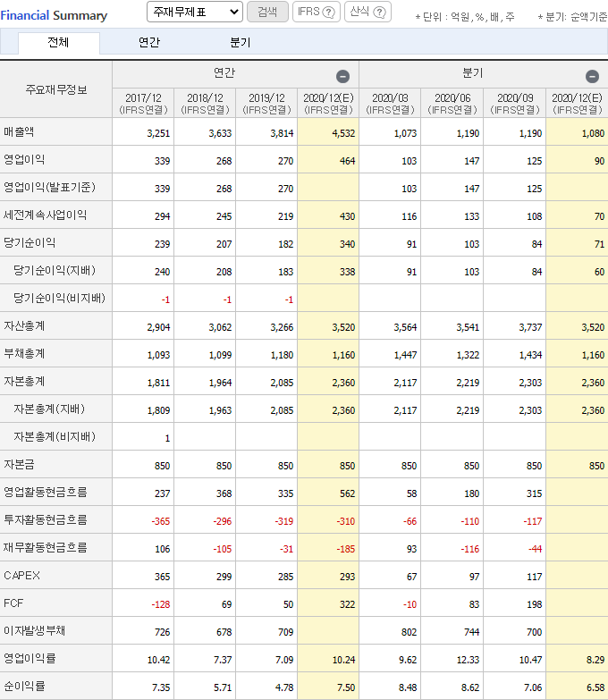Image resolution: width=608 pixels, height=700 pixels.
Task: Click the CAPEX row label
Action: [x=21, y=576]
